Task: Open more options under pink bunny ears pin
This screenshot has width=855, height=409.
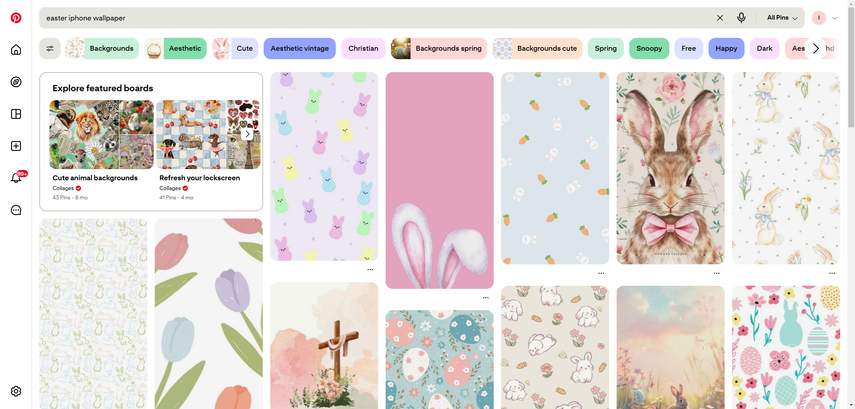Action: (x=485, y=298)
